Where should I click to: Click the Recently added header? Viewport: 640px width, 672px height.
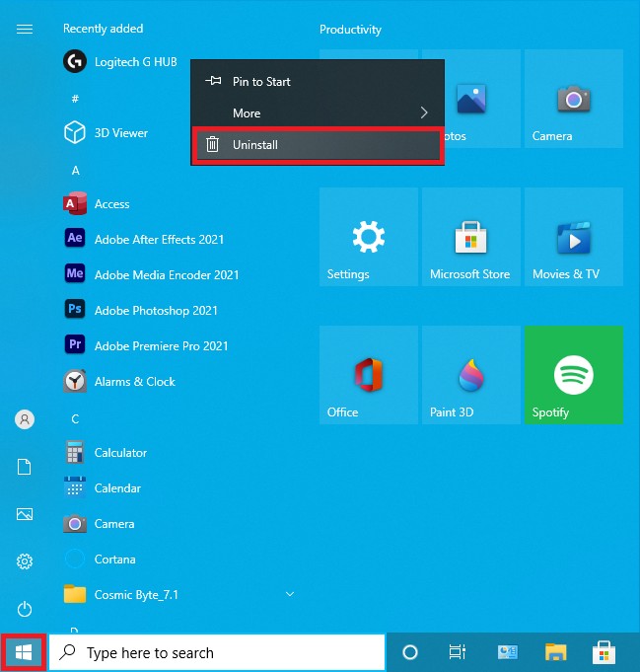click(104, 29)
